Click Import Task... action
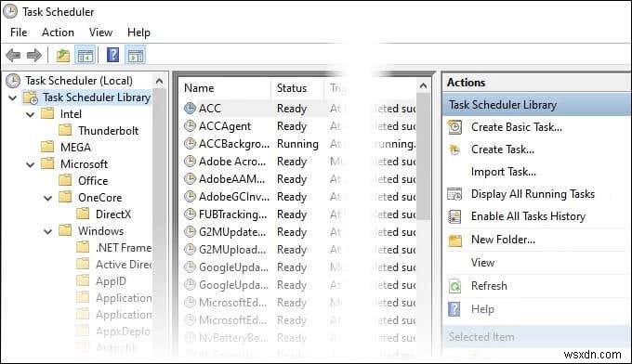Image resolution: width=632 pixels, height=364 pixels. [x=504, y=173]
